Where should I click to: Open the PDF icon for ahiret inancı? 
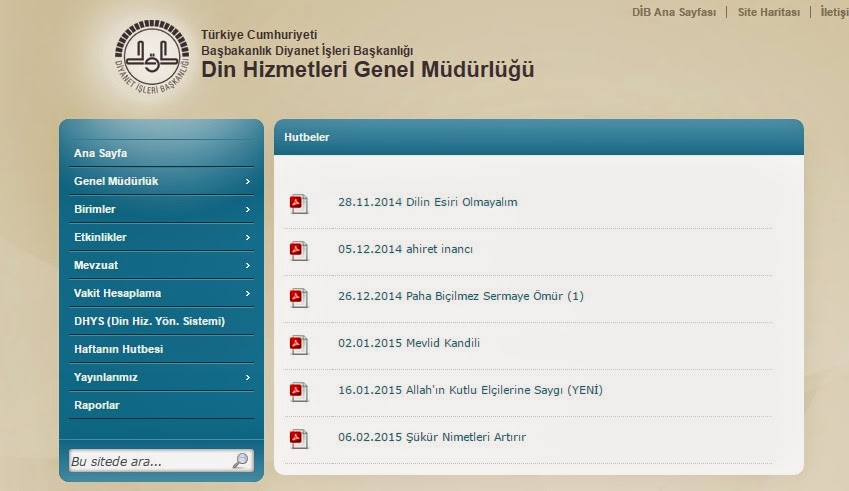298,251
